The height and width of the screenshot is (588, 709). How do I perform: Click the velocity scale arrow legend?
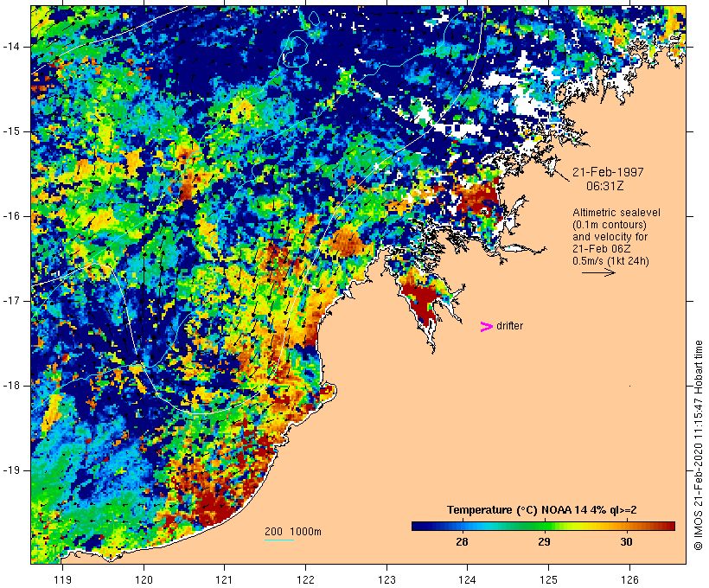pyautogui.click(x=598, y=272)
